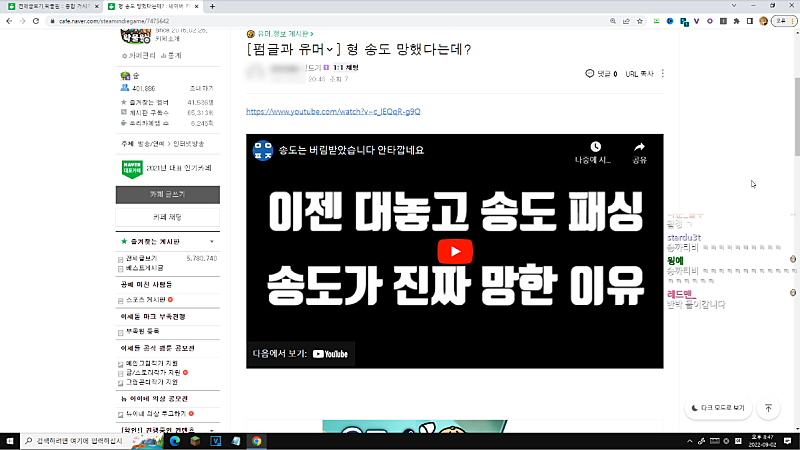Open a new browser tab
The height and width of the screenshot is (450, 800).
pos(212,6)
